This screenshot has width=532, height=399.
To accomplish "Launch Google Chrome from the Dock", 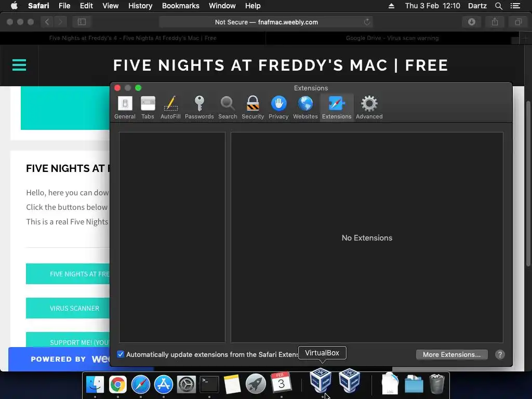I will [118, 384].
